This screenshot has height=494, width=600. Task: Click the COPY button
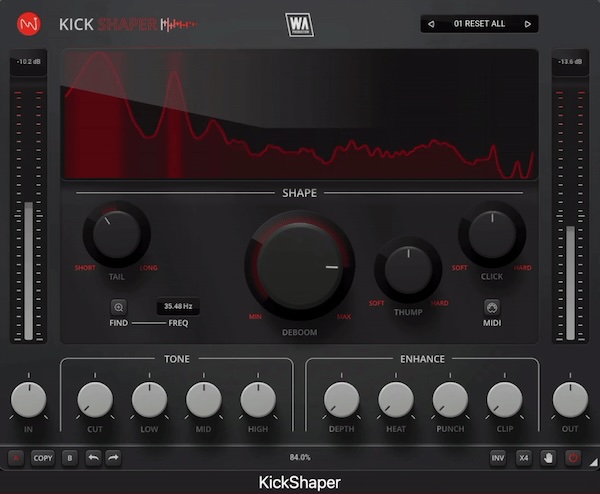click(x=42, y=458)
